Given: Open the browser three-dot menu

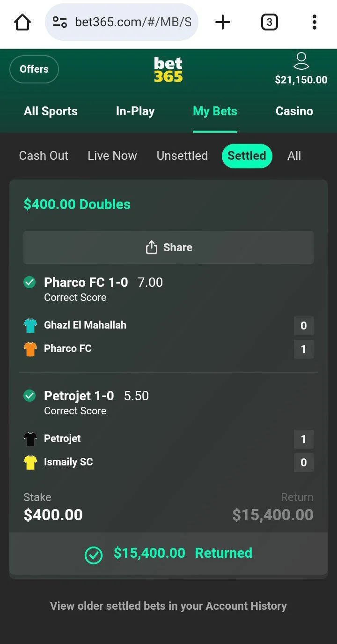Looking at the screenshot, I should pos(314,22).
